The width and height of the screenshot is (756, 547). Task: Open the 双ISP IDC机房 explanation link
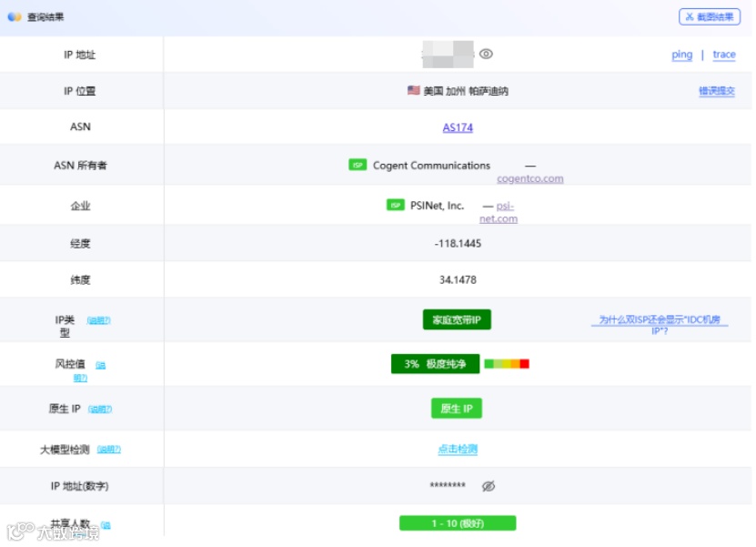(659, 325)
